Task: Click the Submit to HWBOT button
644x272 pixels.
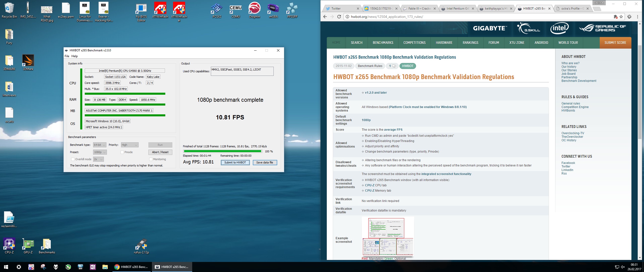Action: click(235, 162)
